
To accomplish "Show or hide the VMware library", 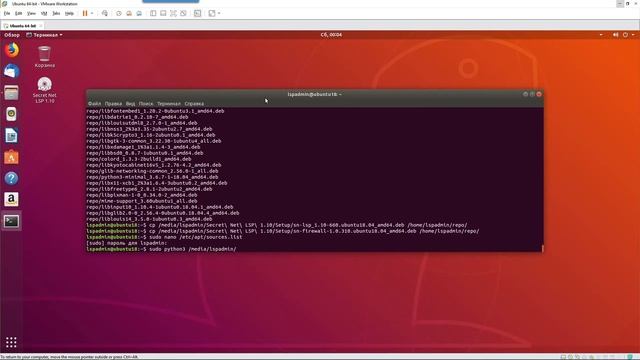I will click(153, 13).
